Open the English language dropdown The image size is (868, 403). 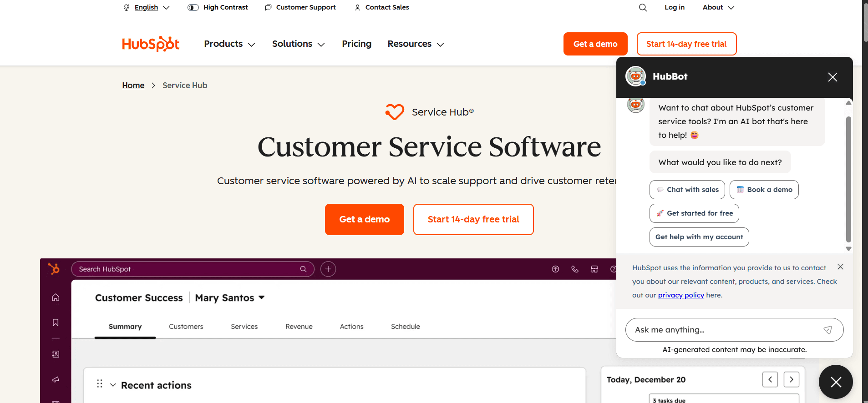(x=147, y=7)
